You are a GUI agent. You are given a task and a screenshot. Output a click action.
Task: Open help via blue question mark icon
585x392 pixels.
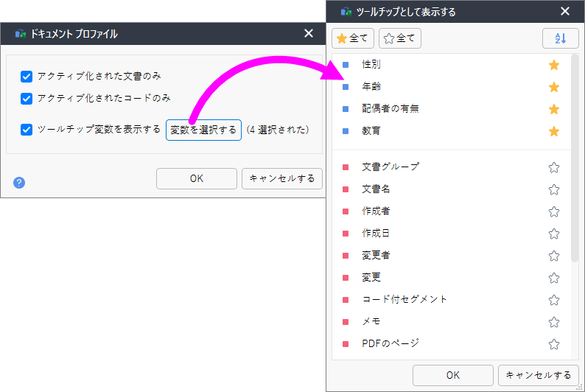coord(19,183)
